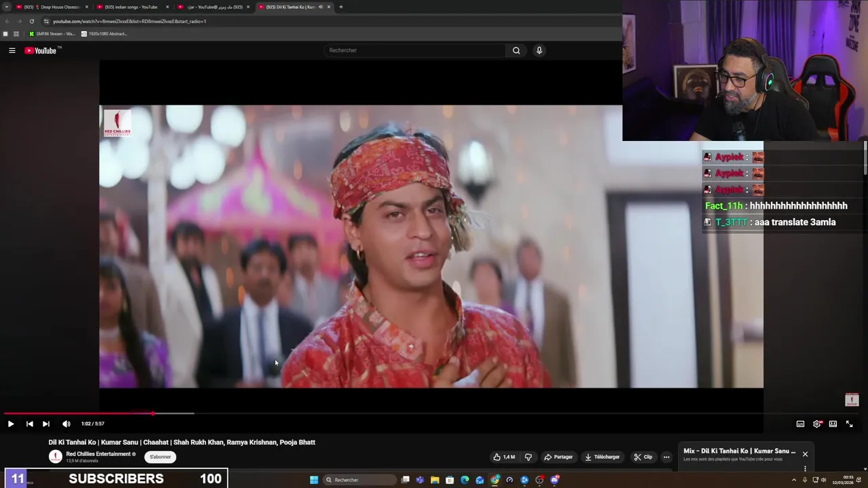868x488 pixels.
Task: Expand the tab search dropdown
Action: [x=6, y=7]
